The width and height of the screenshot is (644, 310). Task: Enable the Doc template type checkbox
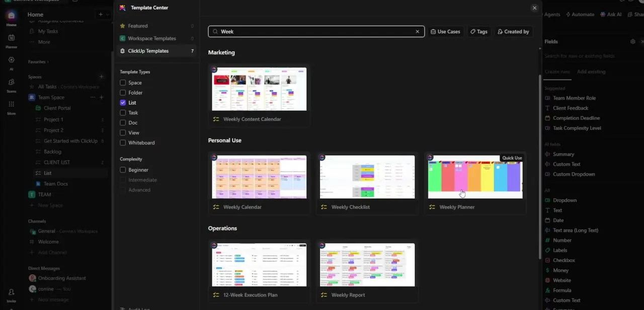point(123,123)
